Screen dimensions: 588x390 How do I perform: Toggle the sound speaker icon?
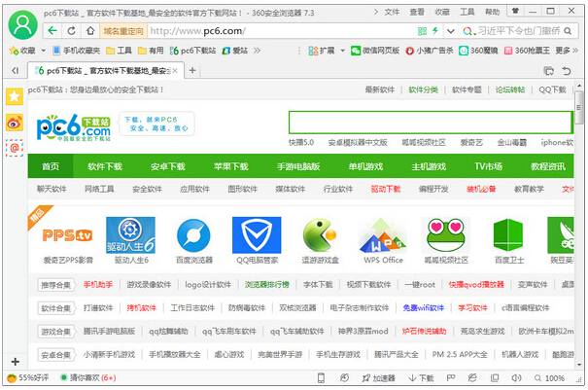click(x=516, y=377)
